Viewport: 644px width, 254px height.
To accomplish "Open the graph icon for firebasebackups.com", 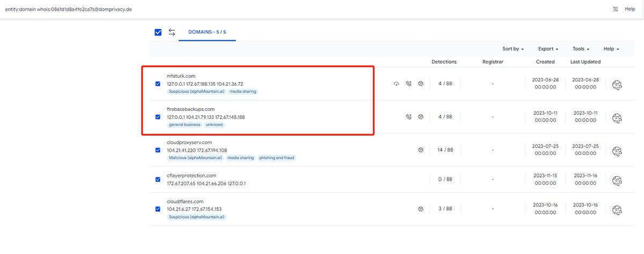I will click(x=617, y=118).
